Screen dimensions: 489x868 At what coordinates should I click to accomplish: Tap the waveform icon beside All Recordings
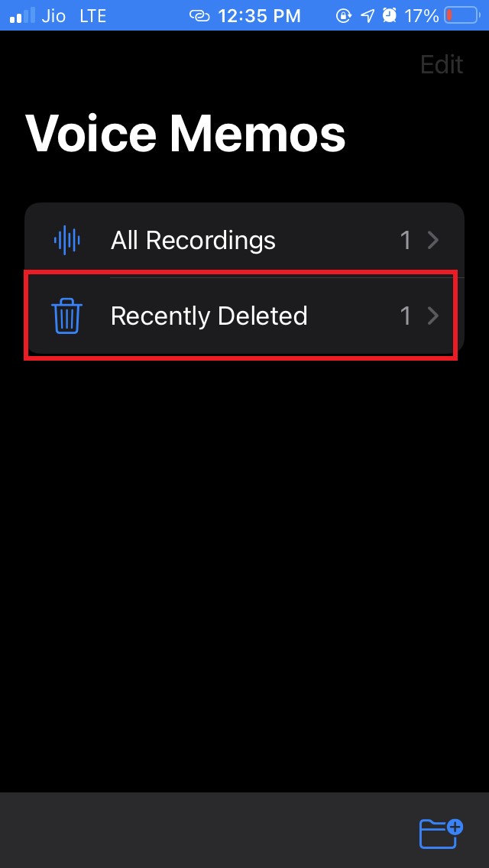coord(67,240)
